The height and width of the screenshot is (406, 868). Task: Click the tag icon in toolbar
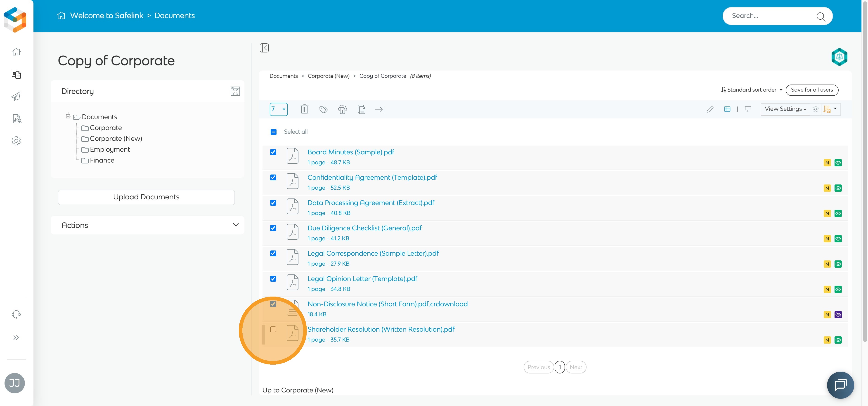324,109
